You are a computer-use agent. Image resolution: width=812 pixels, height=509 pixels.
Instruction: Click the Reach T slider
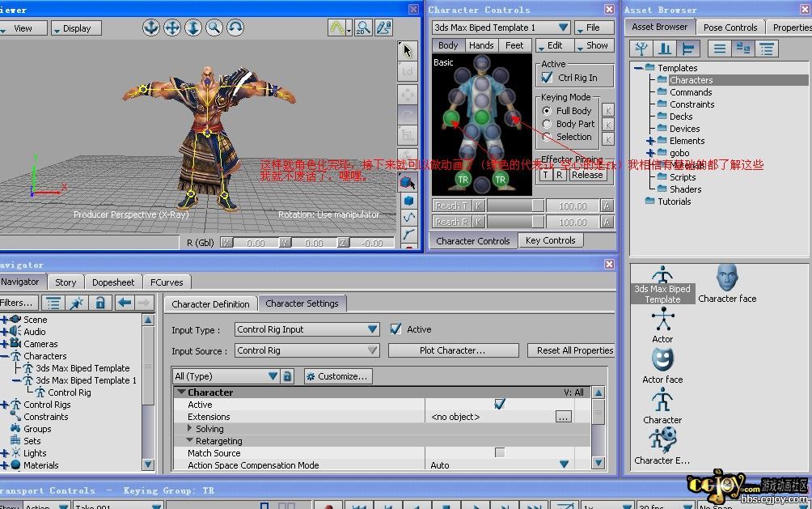click(x=515, y=206)
